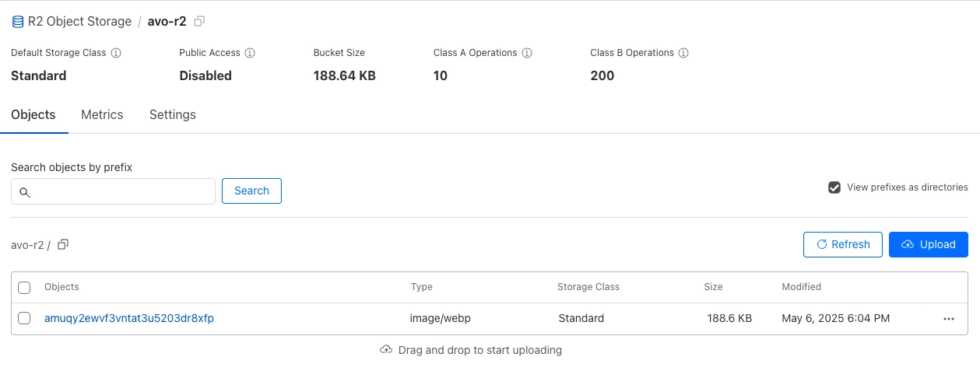Click the Search button
The height and width of the screenshot is (371, 980).
251,191
